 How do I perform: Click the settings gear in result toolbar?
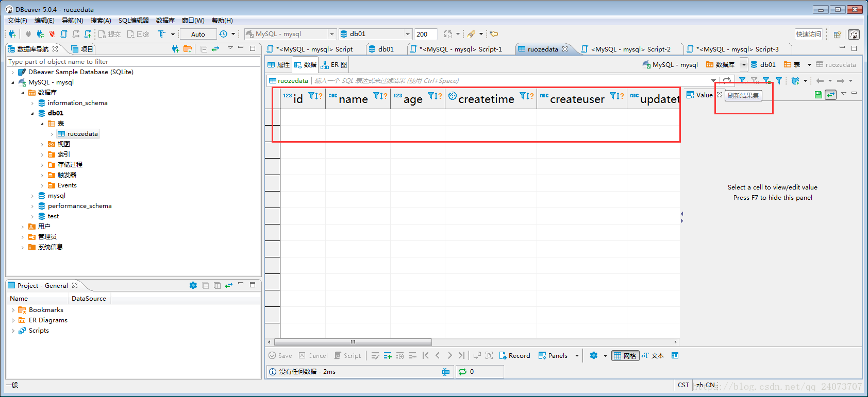pyautogui.click(x=594, y=356)
